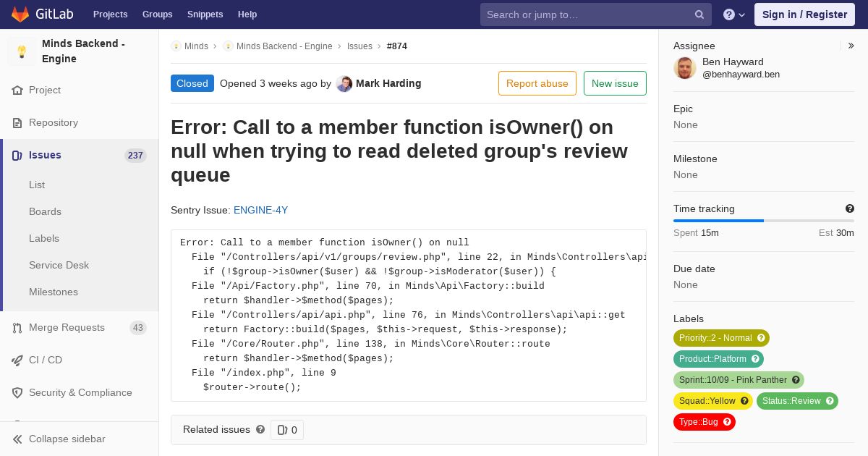Image resolution: width=868 pixels, height=456 pixels.
Task: Collapse the right sidebar with double-arrow
Action: (x=851, y=46)
